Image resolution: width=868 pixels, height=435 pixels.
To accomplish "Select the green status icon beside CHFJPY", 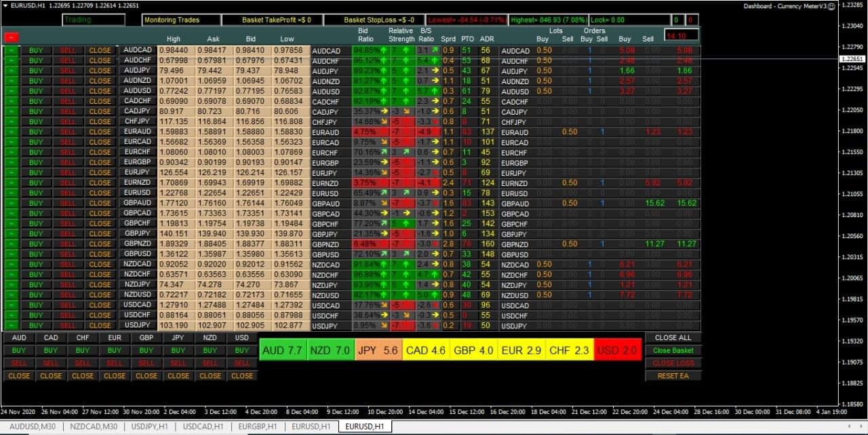I will point(12,121).
